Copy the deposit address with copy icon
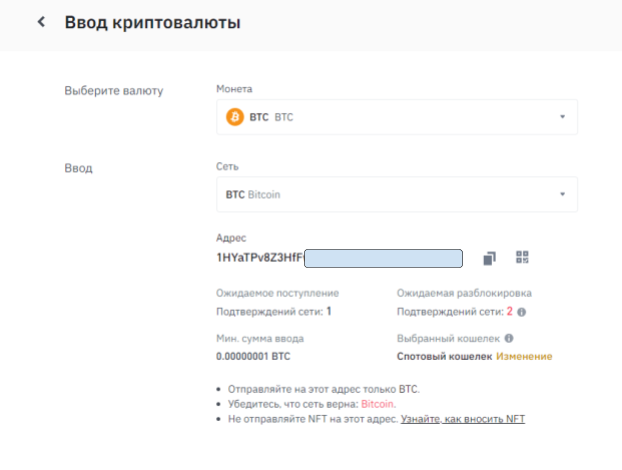This screenshot has height=470, width=622. coord(489,258)
